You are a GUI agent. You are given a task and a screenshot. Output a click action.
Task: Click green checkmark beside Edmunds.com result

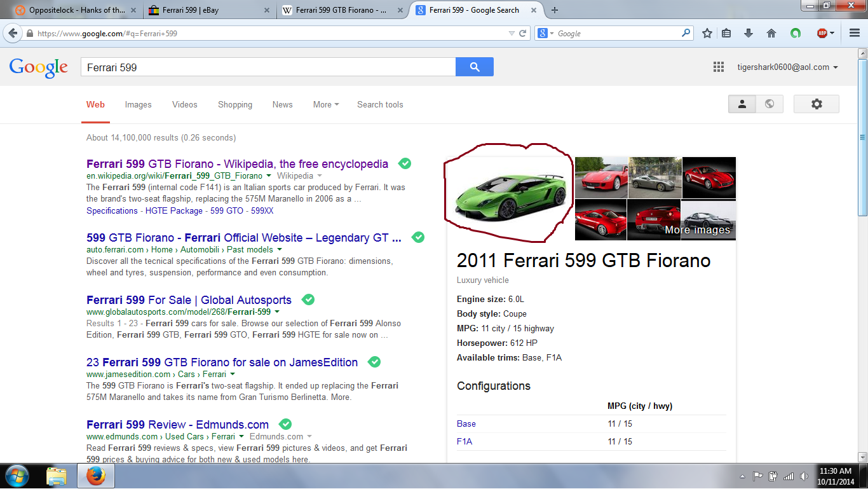(x=285, y=424)
